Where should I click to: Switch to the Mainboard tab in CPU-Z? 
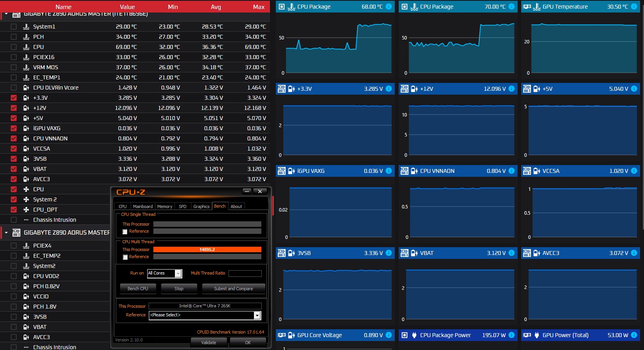tap(143, 206)
